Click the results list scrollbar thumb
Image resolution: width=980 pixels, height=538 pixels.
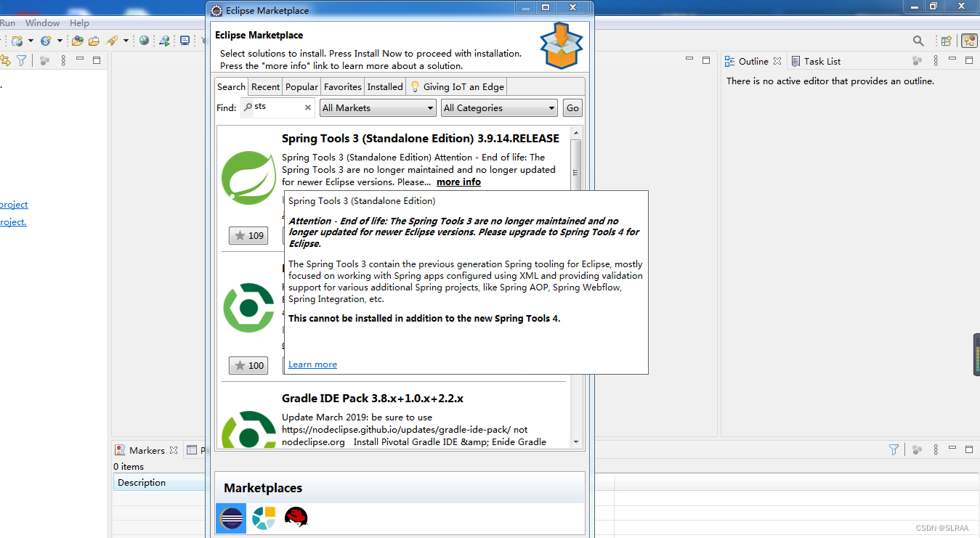[576, 173]
